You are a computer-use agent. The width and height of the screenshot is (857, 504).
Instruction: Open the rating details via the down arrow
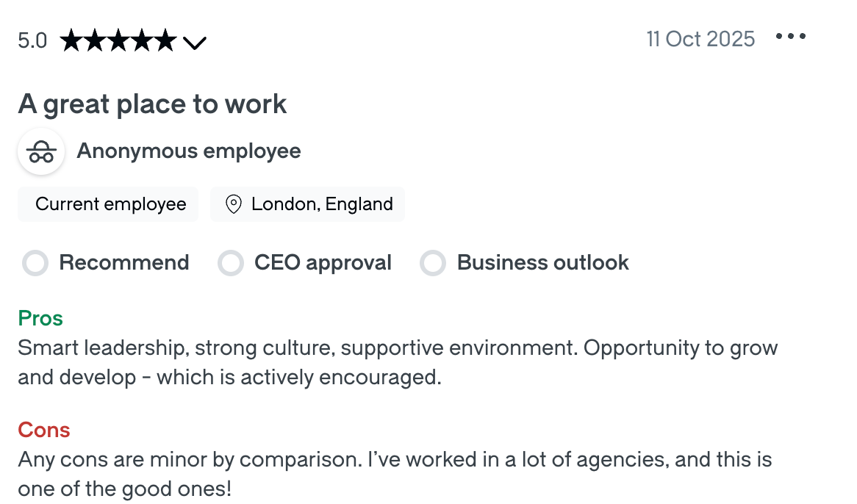coord(195,43)
